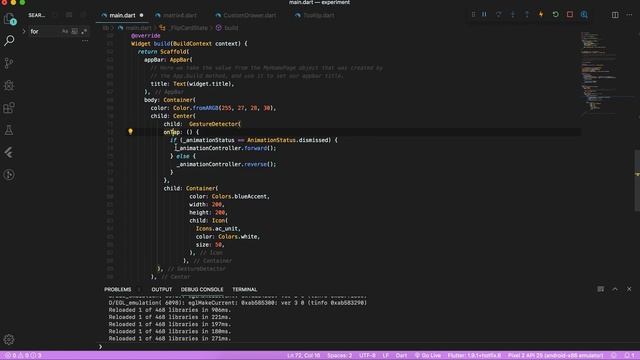The width and height of the screenshot is (640, 360).
Task: Toggle search details ellipsis
Action: 85,41
